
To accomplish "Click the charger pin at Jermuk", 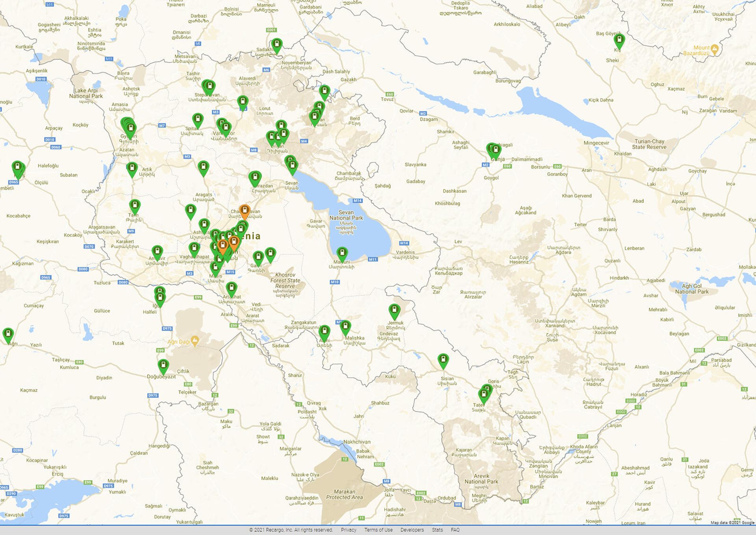I will point(394,311).
